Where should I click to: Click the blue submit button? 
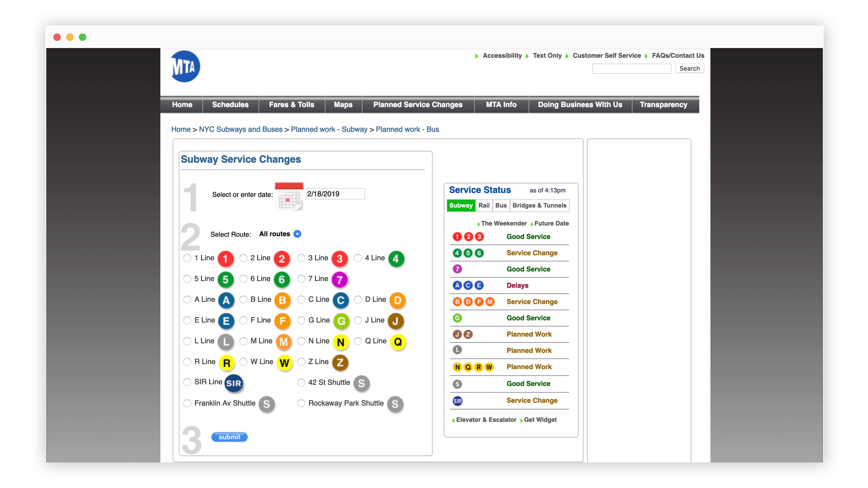pos(229,437)
